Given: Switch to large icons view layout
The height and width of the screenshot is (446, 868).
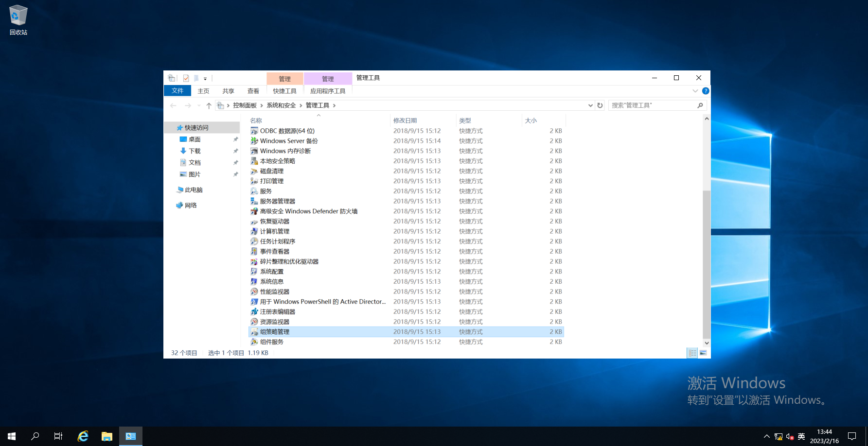Looking at the screenshot, I should pyautogui.click(x=703, y=353).
